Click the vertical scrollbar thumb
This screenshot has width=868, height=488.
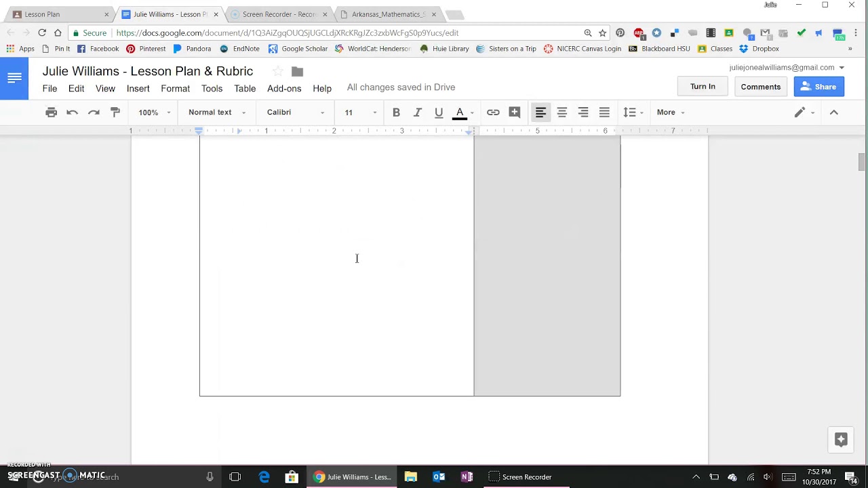tap(862, 162)
